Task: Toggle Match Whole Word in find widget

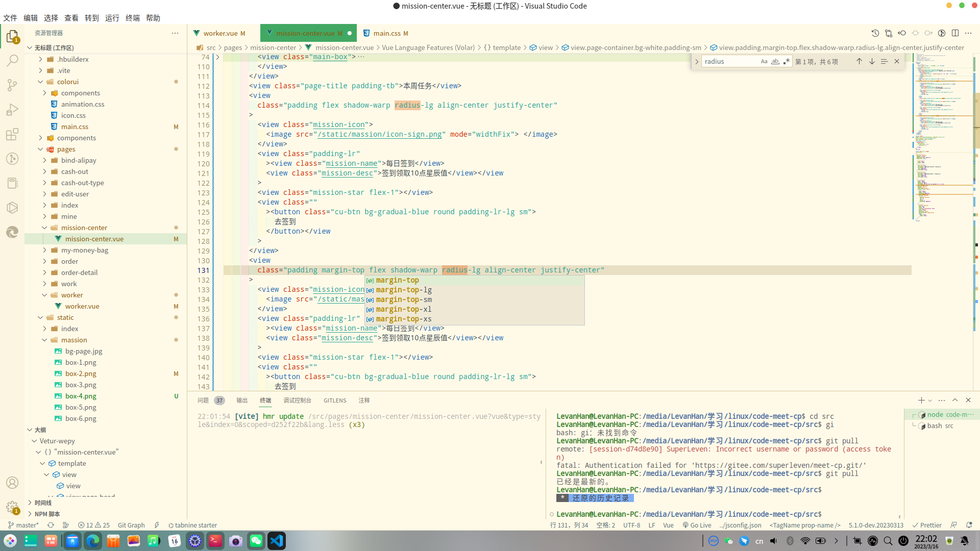Action: (x=775, y=61)
